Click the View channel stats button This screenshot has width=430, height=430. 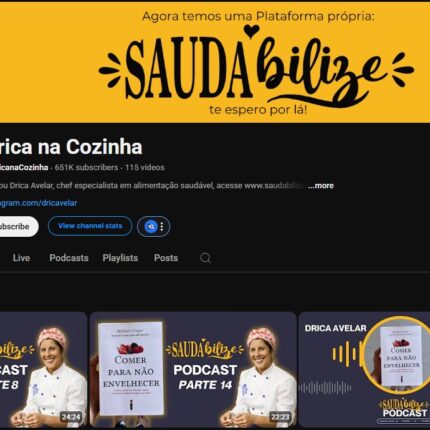tap(90, 226)
